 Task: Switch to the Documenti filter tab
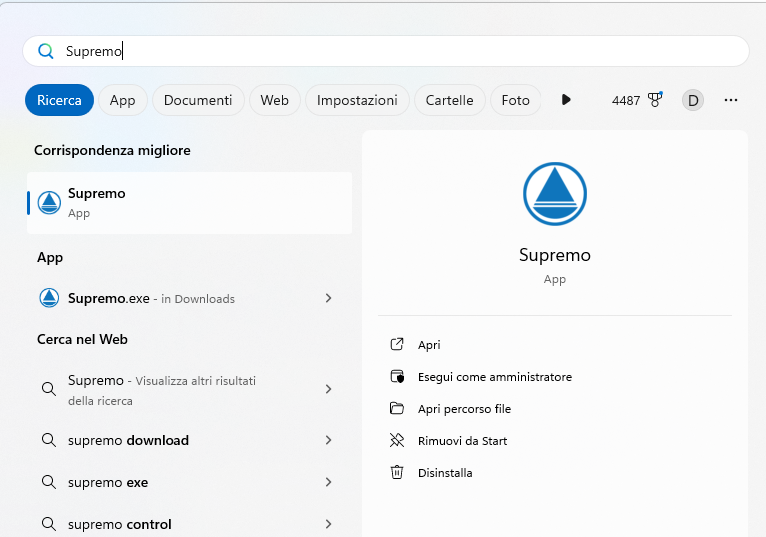(x=198, y=100)
